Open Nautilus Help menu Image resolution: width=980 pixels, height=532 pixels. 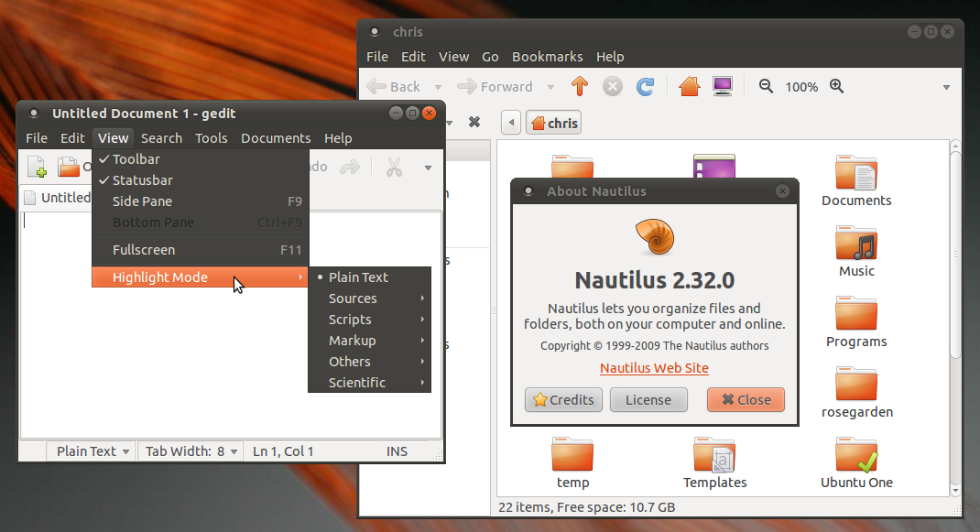click(609, 57)
